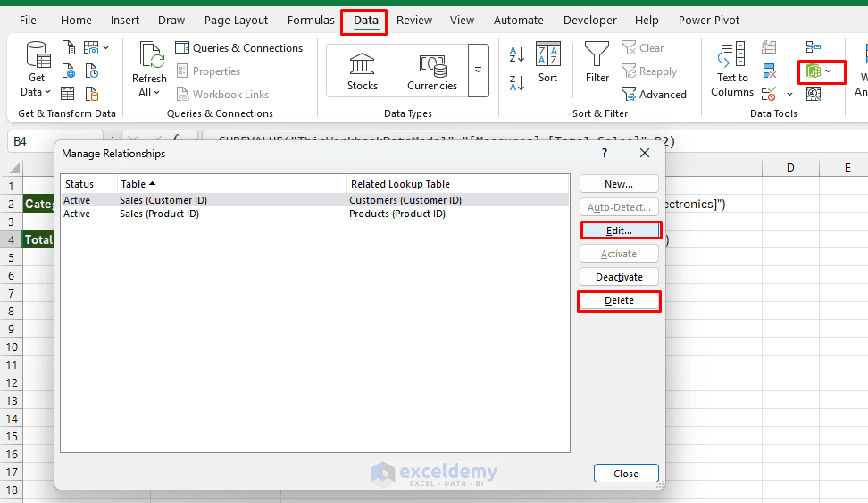Choose the Currencies data type

[432, 71]
